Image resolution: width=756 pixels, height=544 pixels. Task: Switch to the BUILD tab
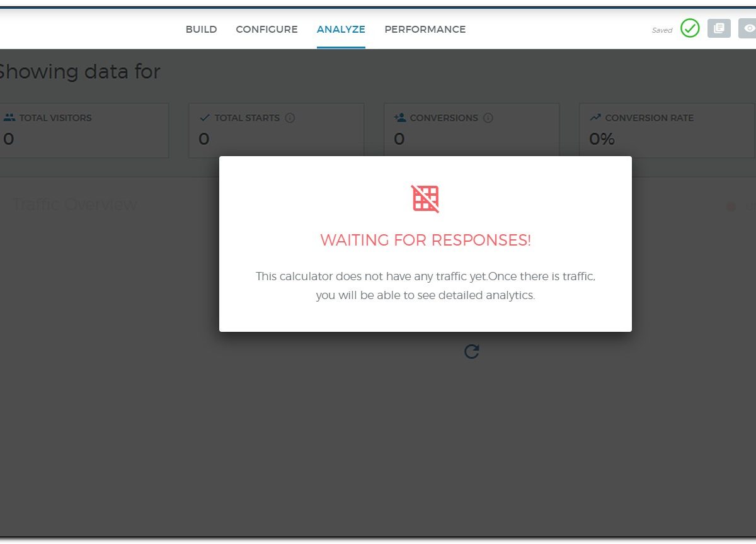(201, 30)
